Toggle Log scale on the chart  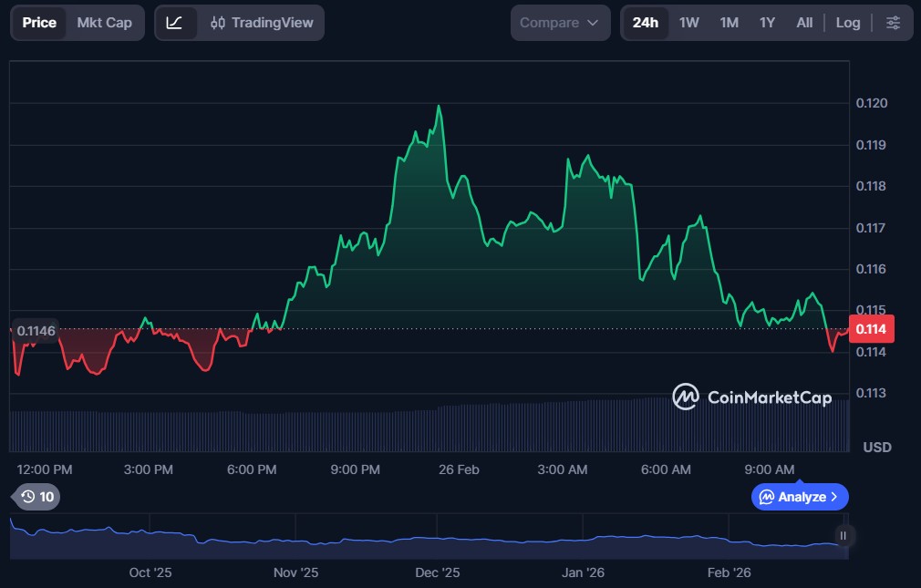point(847,23)
